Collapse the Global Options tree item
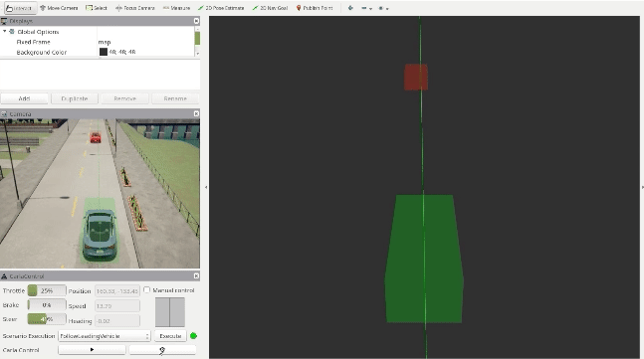The width and height of the screenshot is (644, 359). [x=5, y=31]
